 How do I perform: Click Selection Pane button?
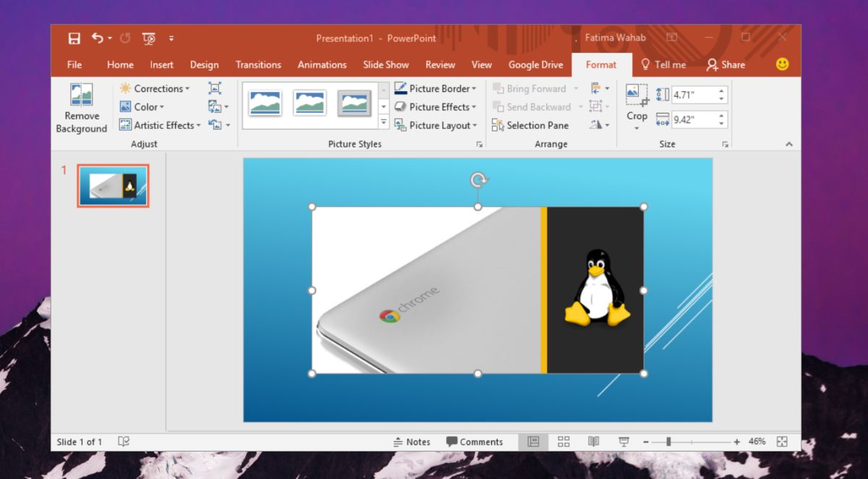530,125
